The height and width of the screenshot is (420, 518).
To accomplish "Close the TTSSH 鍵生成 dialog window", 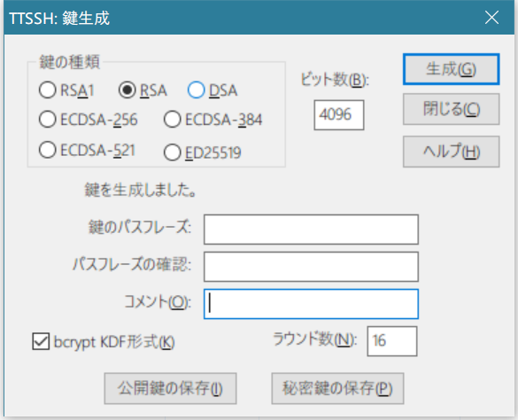I will (491, 17).
